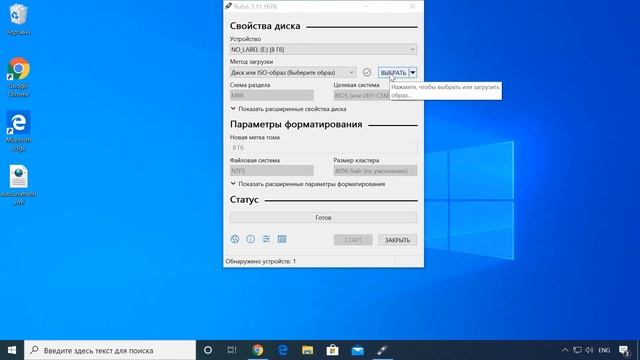This screenshot has height=360, width=640.
Task: Open Microsoft Store from taskbar
Action: (x=332, y=350)
